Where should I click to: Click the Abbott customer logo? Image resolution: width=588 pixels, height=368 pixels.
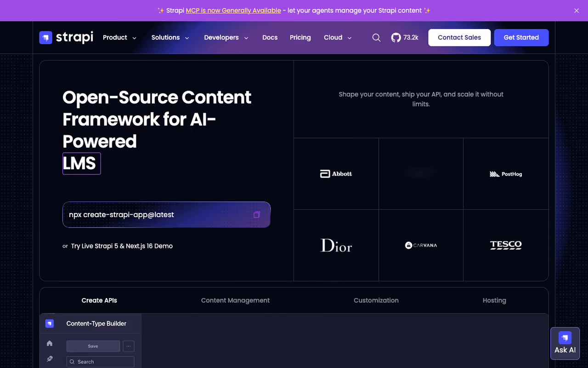click(x=336, y=174)
